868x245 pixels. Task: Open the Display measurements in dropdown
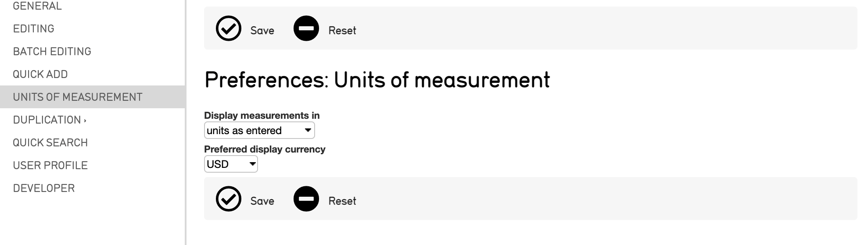point(259,131)
